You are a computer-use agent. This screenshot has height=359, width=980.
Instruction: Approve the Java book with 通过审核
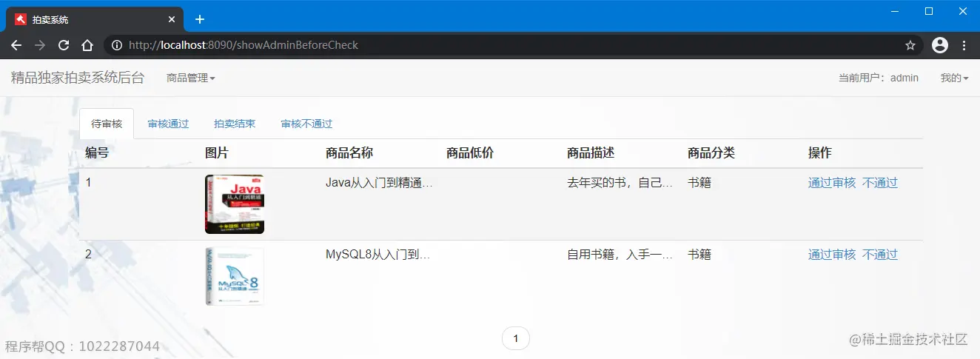(x=832, y=183)
